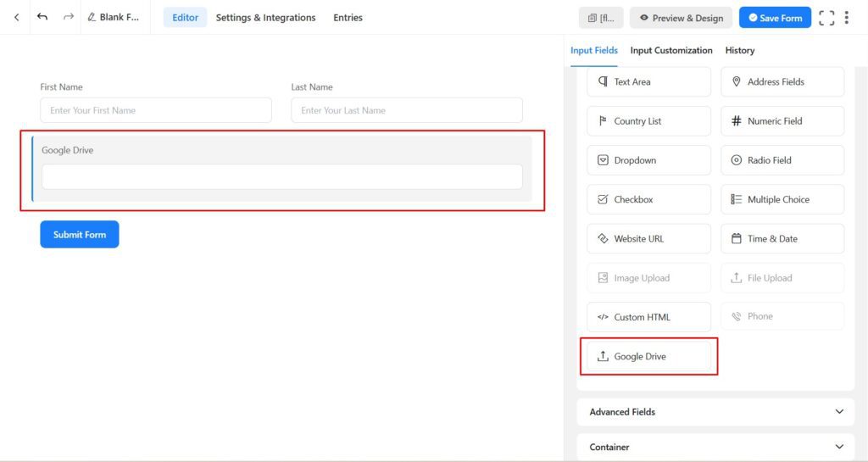
Task: Add a Checkbox field
Action: click(x=648, y=200)
